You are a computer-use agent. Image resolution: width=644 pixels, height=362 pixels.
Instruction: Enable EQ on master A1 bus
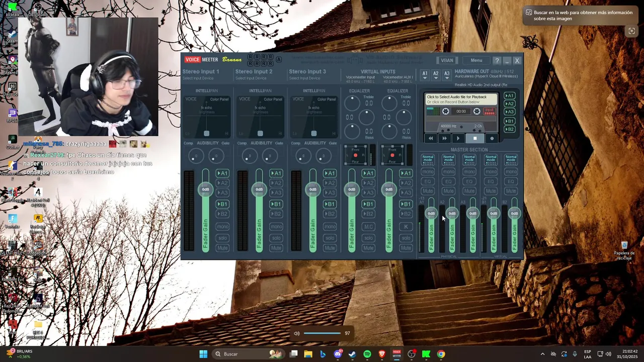(x=428, y=182)
